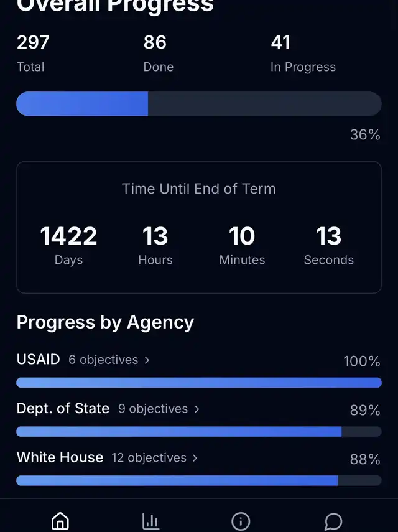Open USAID 6 objectives link

109,360
